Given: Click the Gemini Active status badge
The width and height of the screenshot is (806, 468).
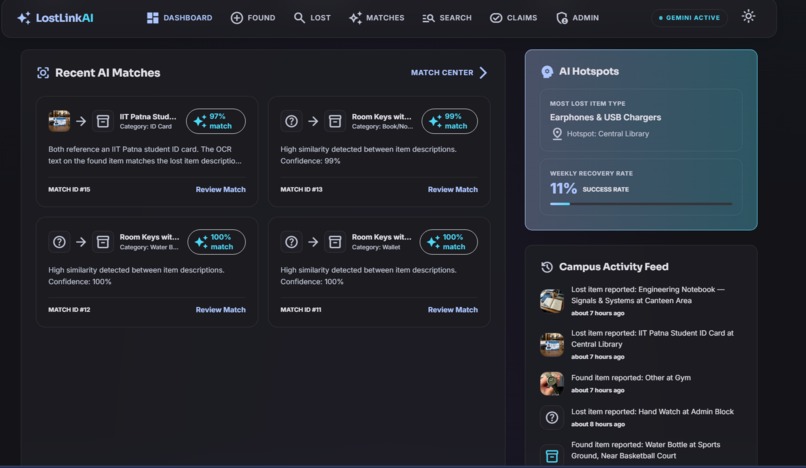Looking at the screenshot, I should tap(689, 17).
